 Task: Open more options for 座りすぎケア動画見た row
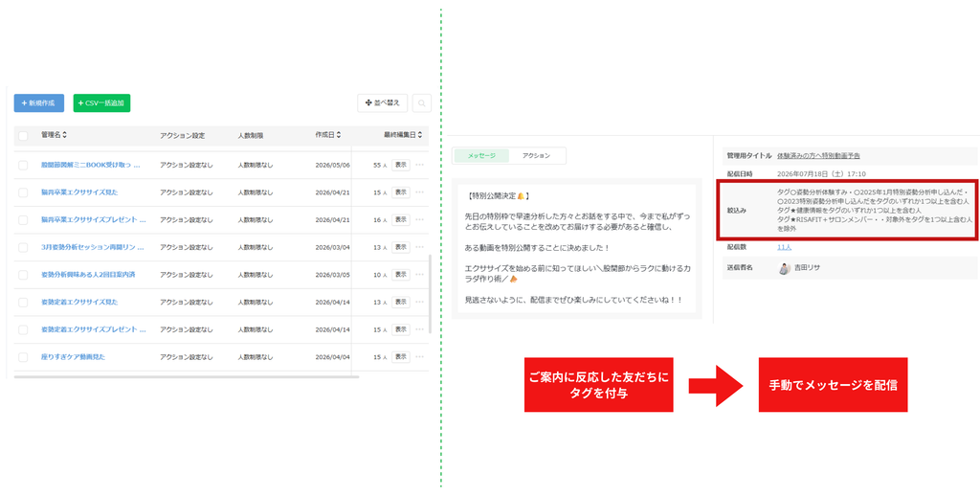(x=419, y=357)
